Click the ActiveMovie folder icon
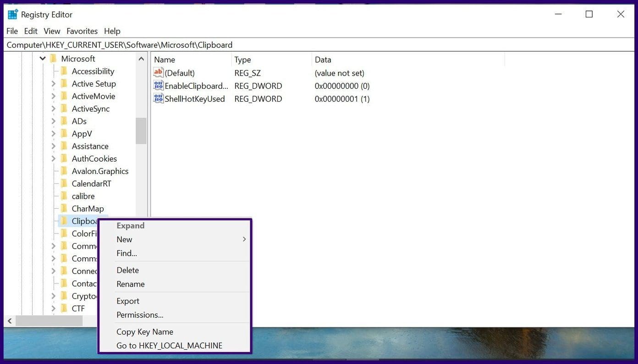The image size is (638, 364). point(64,96)
